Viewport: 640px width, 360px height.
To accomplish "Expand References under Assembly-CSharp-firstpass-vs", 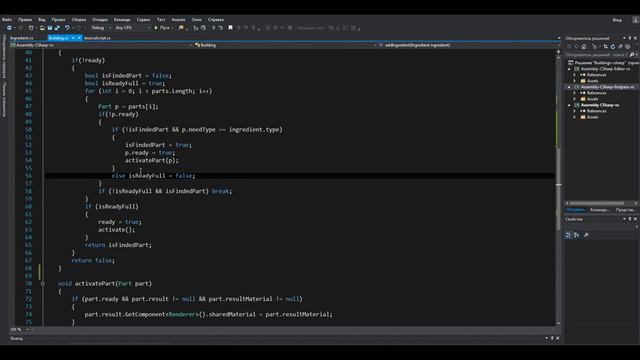I will pyautogui.click(x=574, y=93).
